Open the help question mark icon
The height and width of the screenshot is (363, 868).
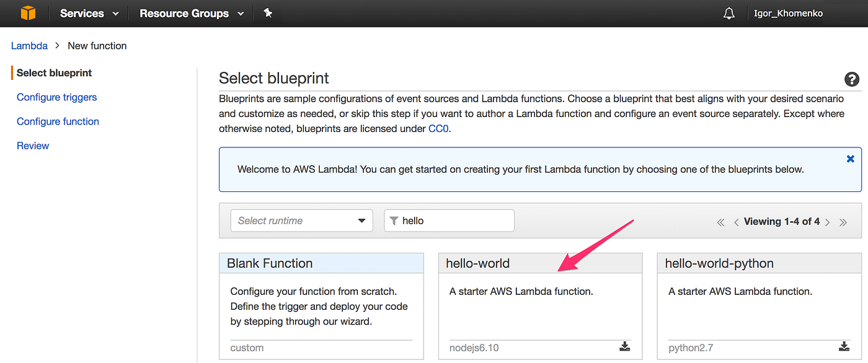[852, 79]
